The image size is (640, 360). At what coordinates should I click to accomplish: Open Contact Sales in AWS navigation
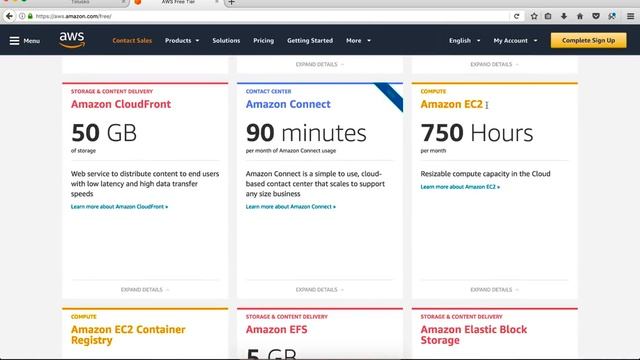coord(132,40)
